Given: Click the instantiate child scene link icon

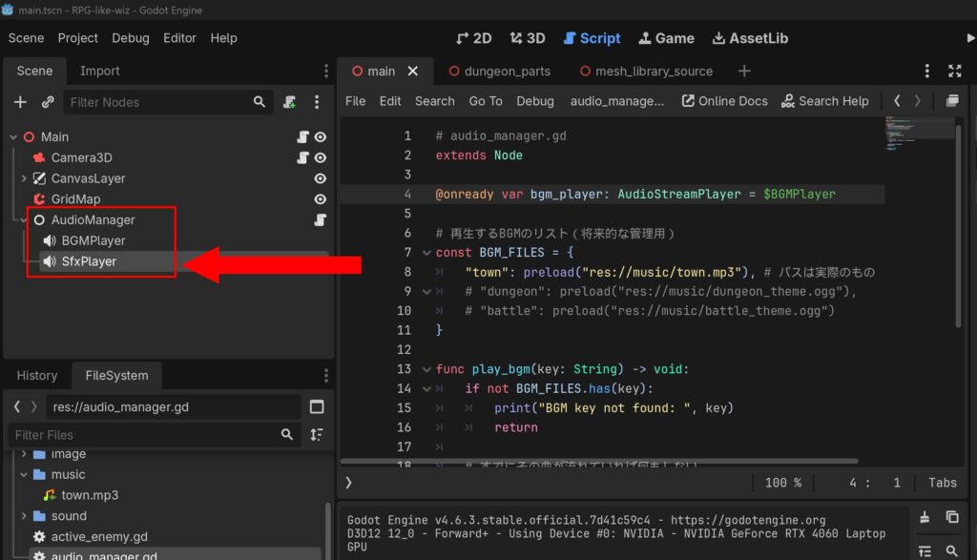Looking at the screenshot, I should (48, 101).
